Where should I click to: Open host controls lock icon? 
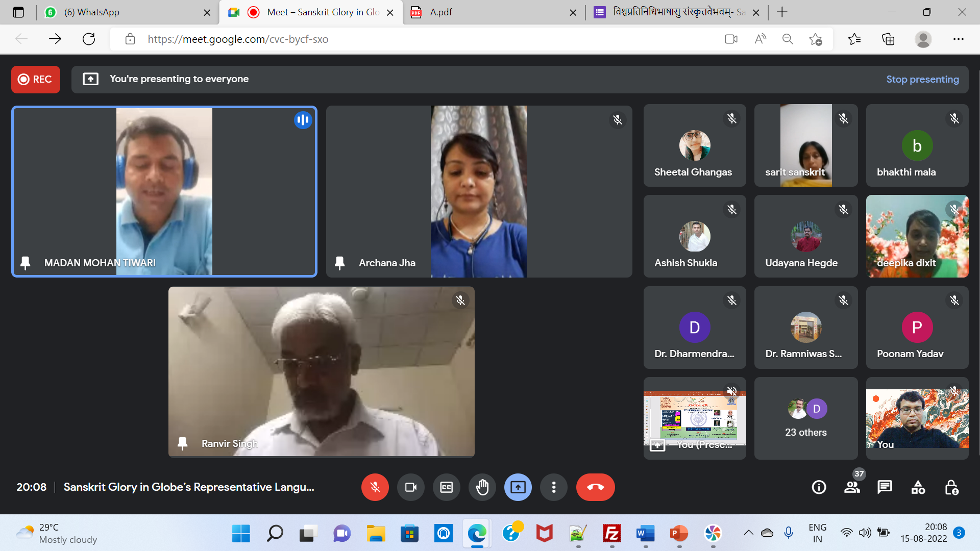coord(951,487)
